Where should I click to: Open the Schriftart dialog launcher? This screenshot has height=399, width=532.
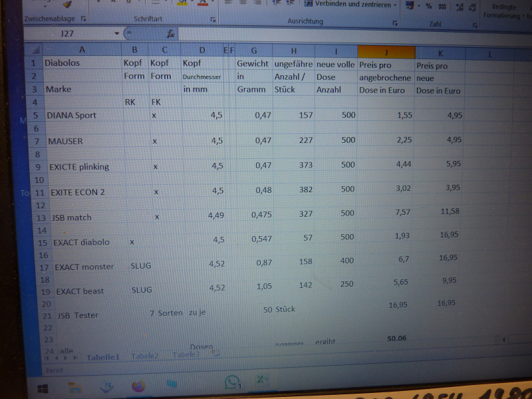coord(213,21)
